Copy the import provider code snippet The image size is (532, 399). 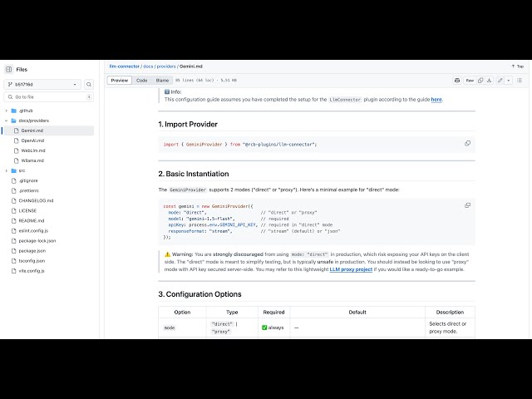467,144
